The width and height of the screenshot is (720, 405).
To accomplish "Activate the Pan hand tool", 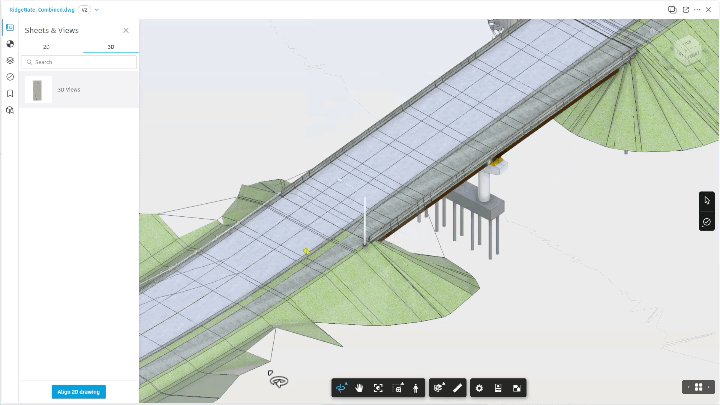I will (x=359, y=388).
